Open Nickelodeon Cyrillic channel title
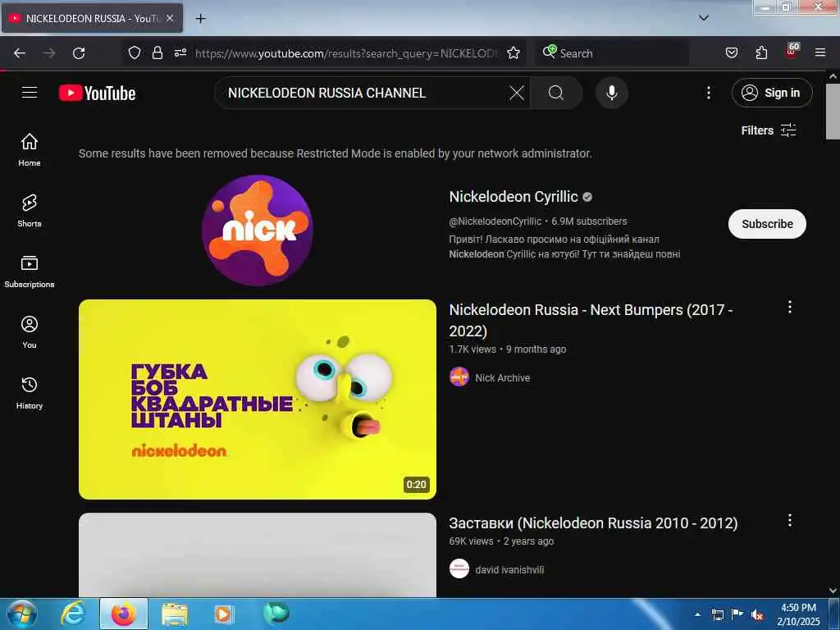 point(514,197)
